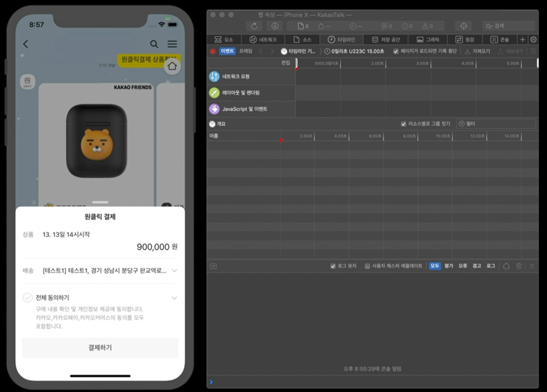547x392 pixels.
Task: Open the hamburger menu in the phone
Action: click(x=172, y=44)
